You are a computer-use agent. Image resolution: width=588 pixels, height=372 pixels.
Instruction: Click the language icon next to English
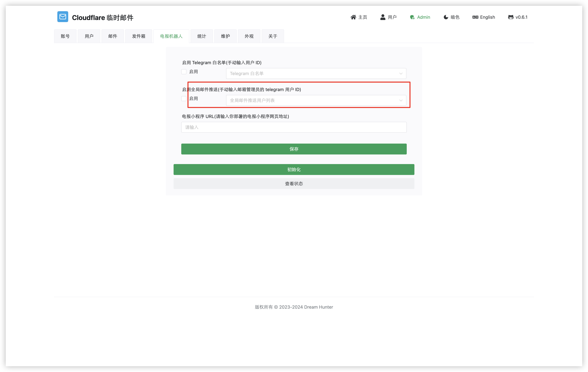click(x=475, y=17)
